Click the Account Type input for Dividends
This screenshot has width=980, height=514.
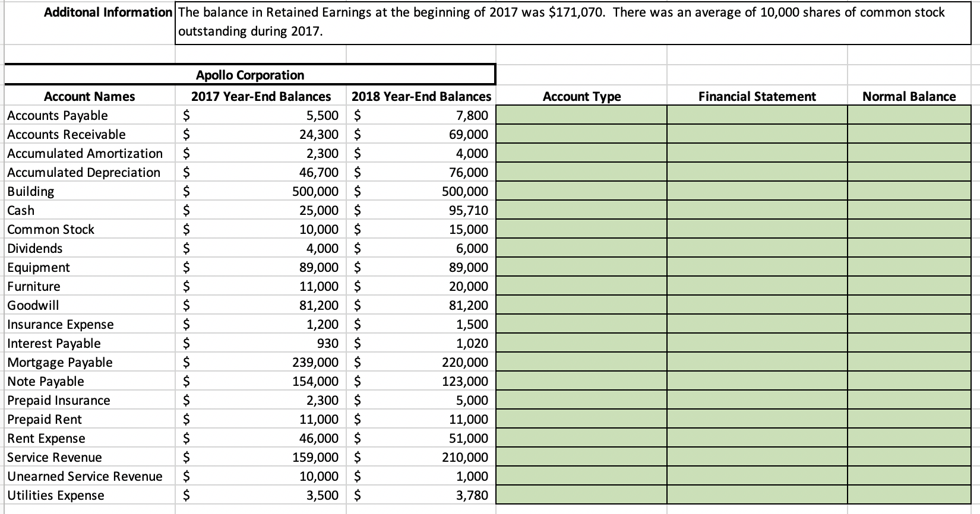tap(581, 248)
